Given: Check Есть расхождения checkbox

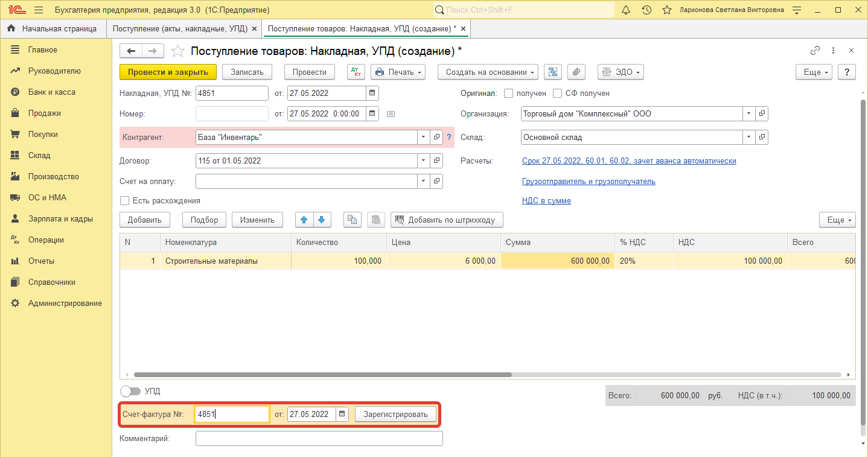Looking at the screenshot, I should pos(125,200).
